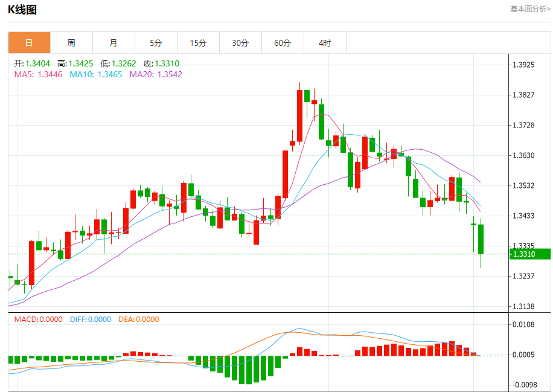Click the MA10 1.3465 legend label

click(x=96, y=74)
